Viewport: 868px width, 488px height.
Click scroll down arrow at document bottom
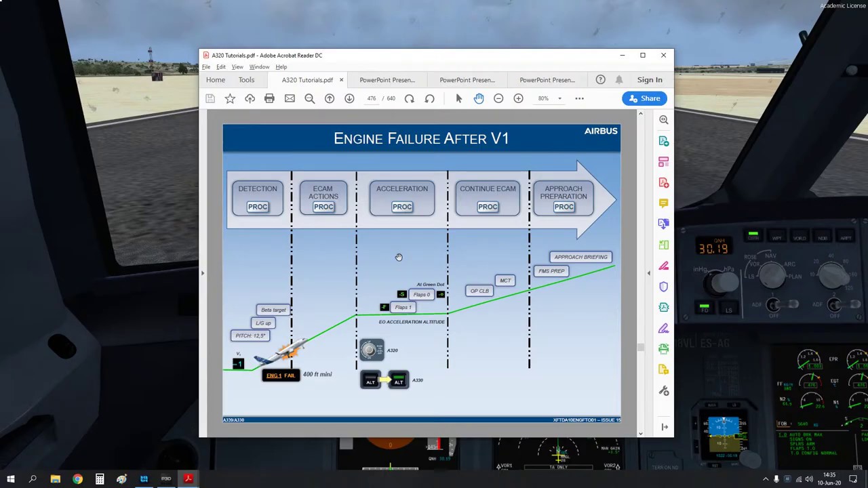coord(640,433)
